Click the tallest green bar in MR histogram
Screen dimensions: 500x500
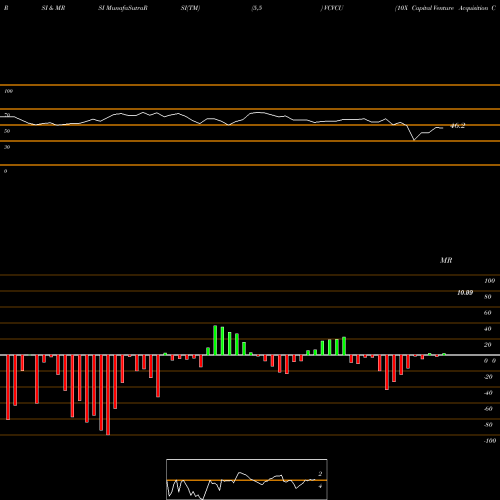coord(215,340)
